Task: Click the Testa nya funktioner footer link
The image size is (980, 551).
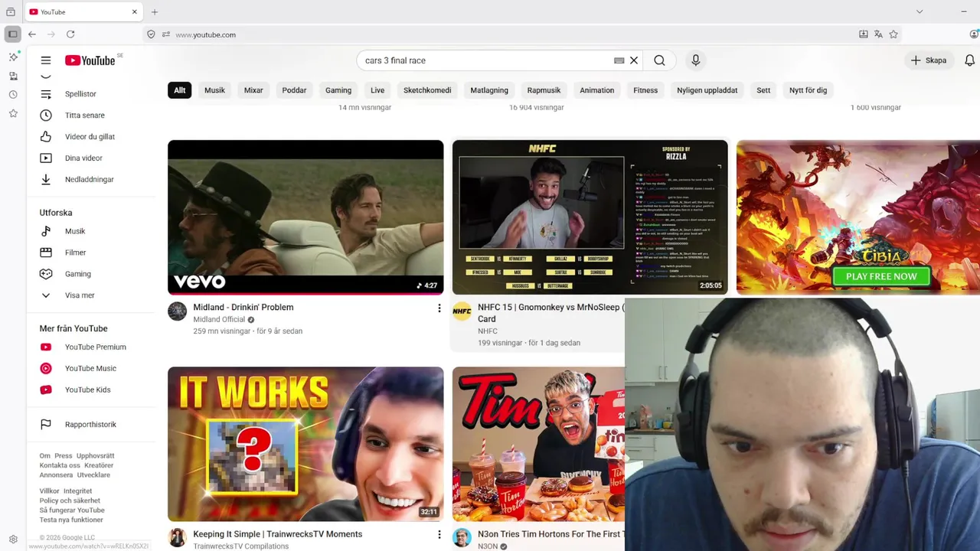Action: click(71, 520)
